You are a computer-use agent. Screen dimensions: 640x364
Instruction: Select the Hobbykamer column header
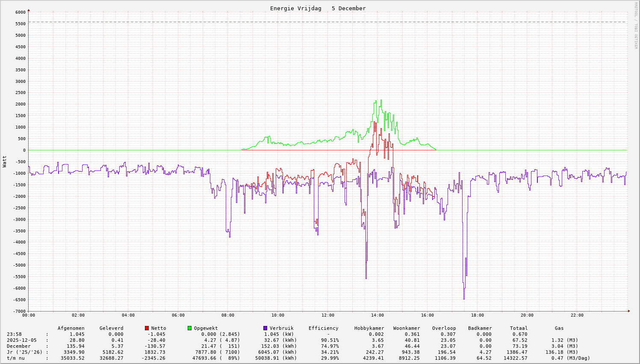pyautogui.click(x=369, y=328)
